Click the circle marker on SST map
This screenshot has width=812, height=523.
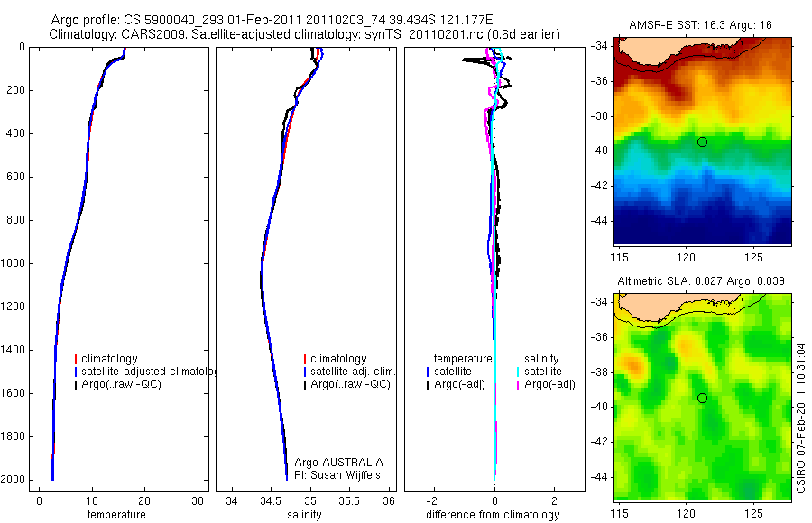point(702,142)
